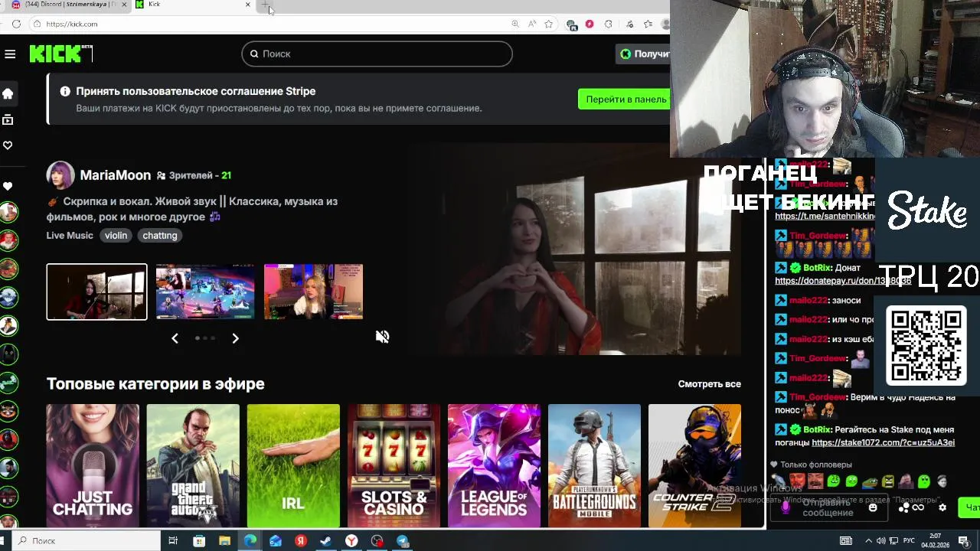Open Steam from the taskbar
The image size is (980, 551).
[x=325, y=540]
